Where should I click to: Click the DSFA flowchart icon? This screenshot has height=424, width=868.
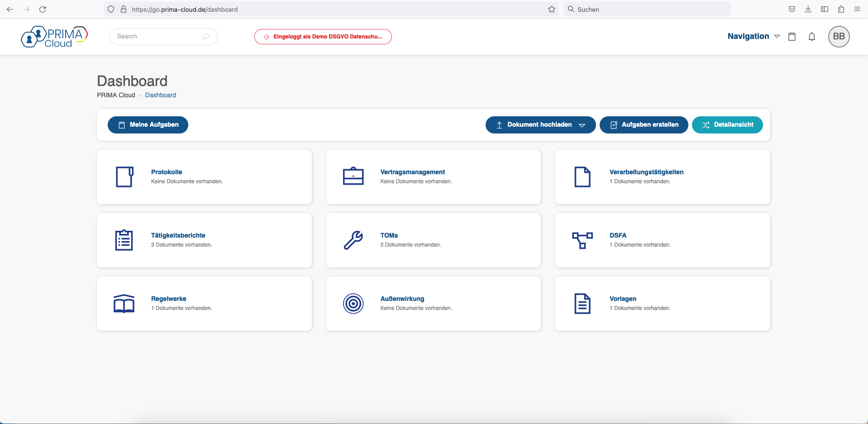click(x=582, y=240)
